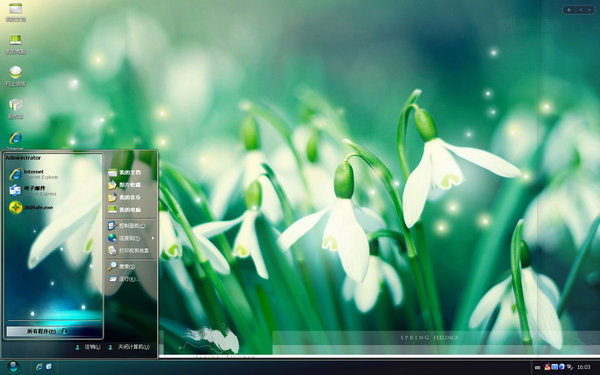This screenshot has width=600, height=375.
Task: Select the My Computer desktop icon
Action: click(15, 44)
